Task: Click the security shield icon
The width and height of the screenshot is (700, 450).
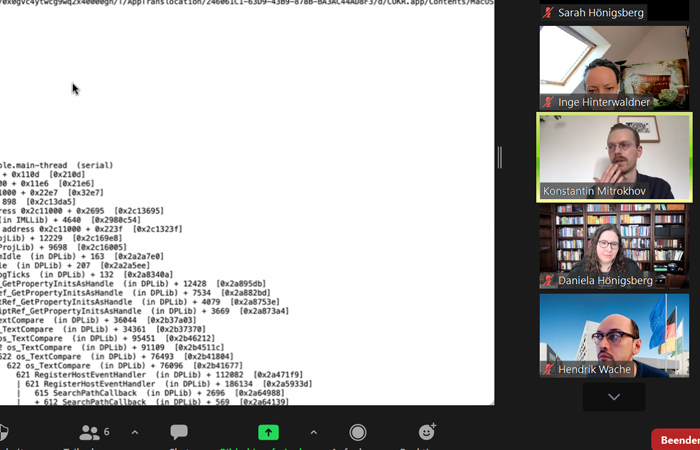Action: point(3,432)
